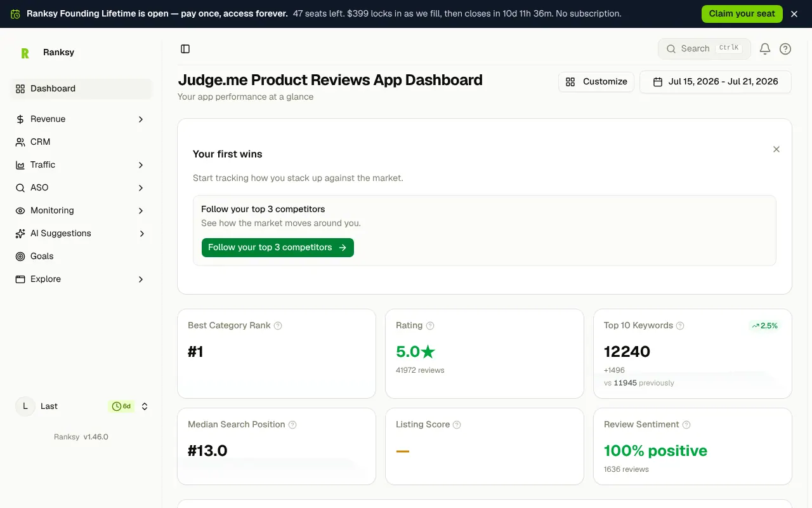Show info tooltip for Best Category Rank
This screenshot has height=508, width=812.
pyautogui.click(x=278, y=326)
